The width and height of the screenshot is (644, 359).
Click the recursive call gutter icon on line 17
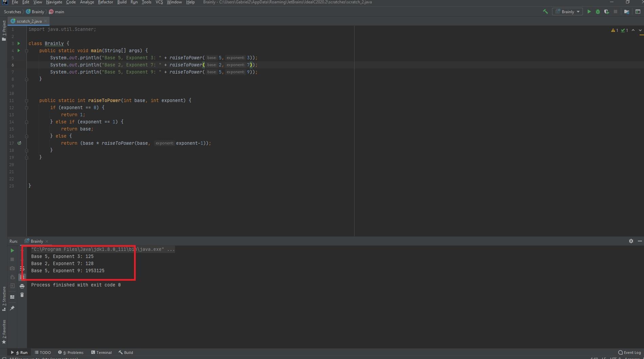click(19, 143)
